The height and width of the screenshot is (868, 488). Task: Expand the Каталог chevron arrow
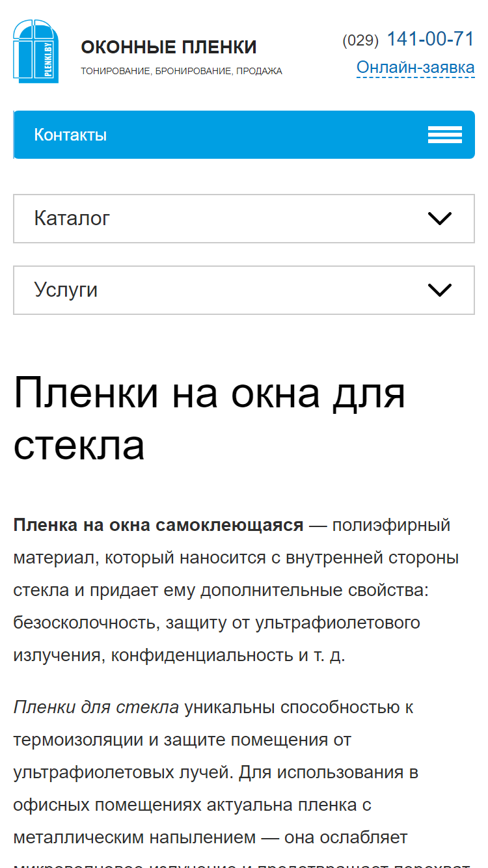point(440,219)
